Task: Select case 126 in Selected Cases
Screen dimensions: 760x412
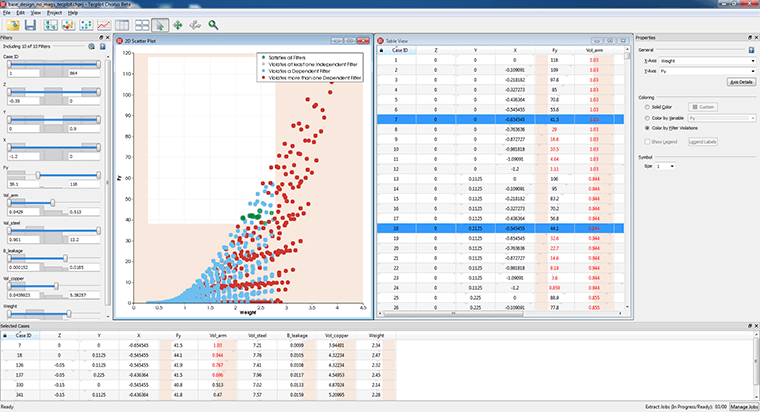Action: (x=198, y=365)
